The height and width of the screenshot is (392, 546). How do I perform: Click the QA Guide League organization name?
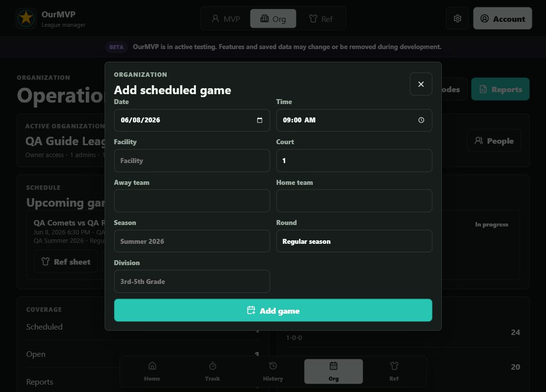[x=65, y=141]
